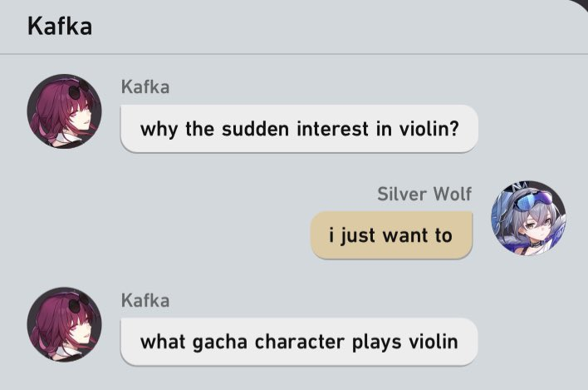Click the word "interest" in Kafka's first message
Screen dimensions: 588x390
pyautogui.click(x=333, y=129)
